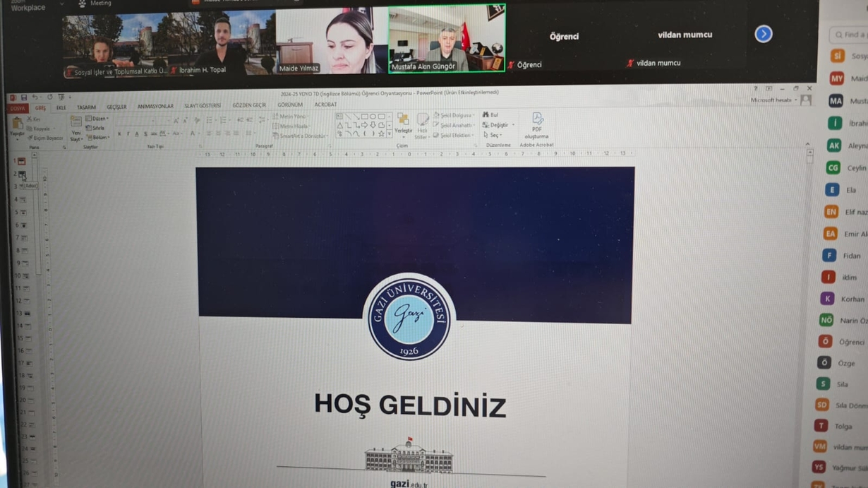Click the HOŞ GELDİNİZ slide title
The width and height of the screenshot is (868, 488).
(410, 405)
